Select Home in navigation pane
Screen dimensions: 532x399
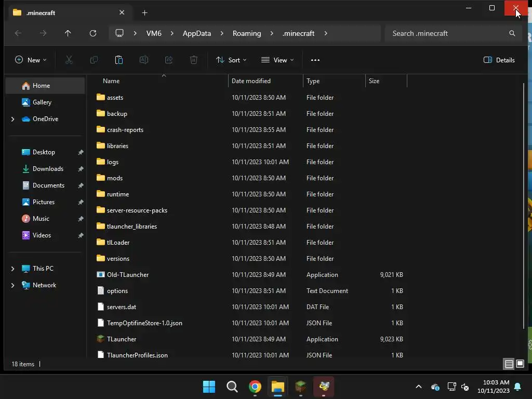pos(45,86)
